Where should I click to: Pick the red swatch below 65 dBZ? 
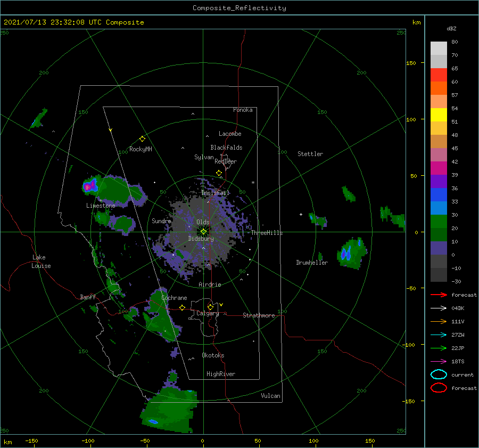(x=439, y=75)
